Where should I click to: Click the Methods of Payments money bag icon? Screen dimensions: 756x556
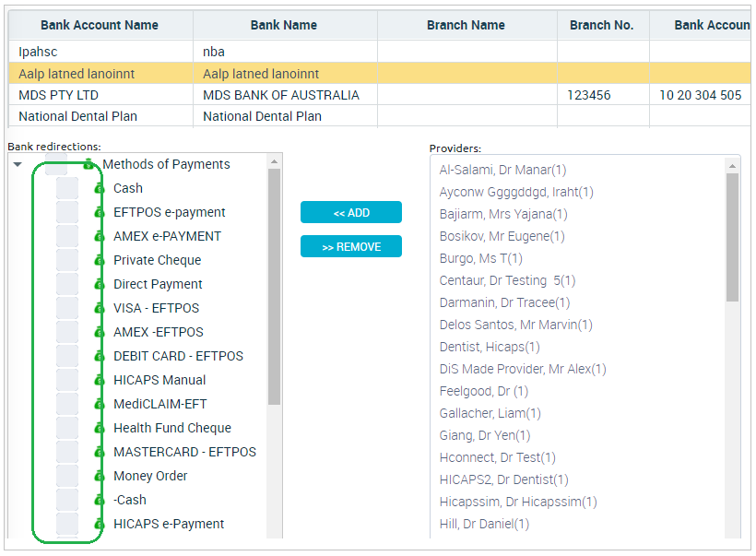(89, 164)
